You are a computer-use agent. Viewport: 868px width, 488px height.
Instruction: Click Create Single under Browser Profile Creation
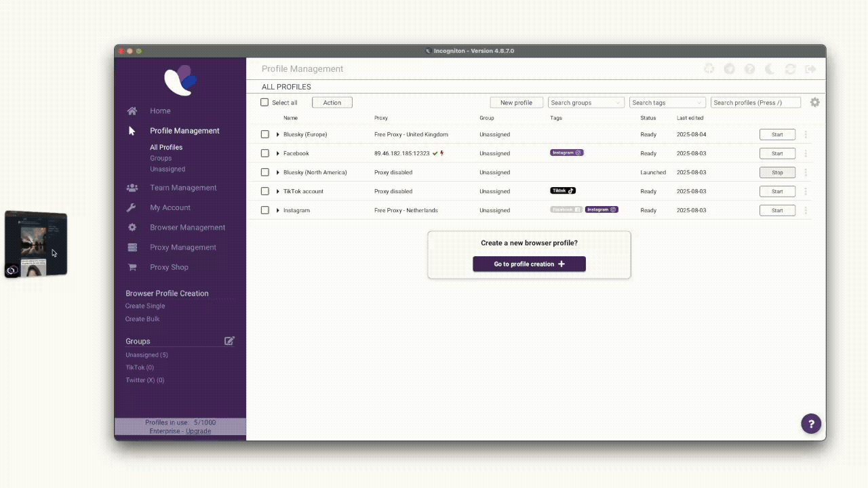tap(145, 306)
